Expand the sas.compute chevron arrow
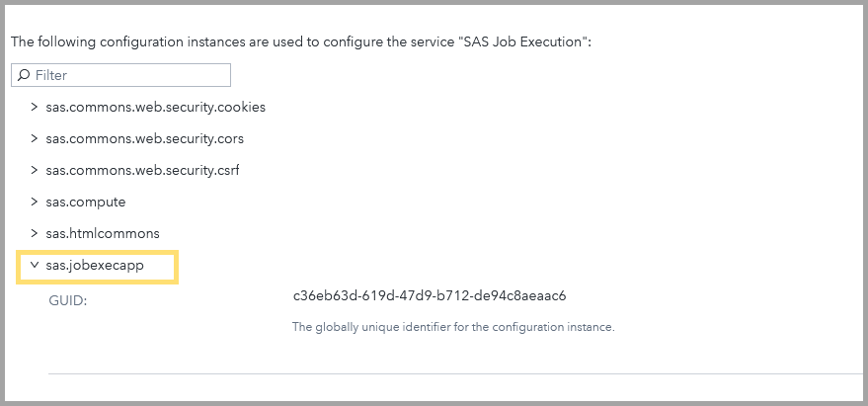The height and width of the screenshot is (406, 868). tap(35, 202)
